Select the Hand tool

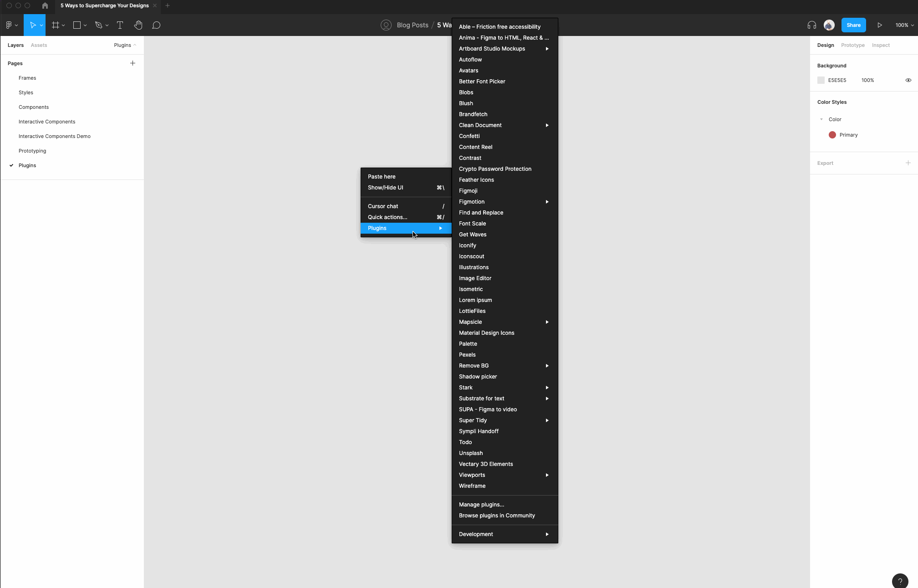tap(138, 25)
